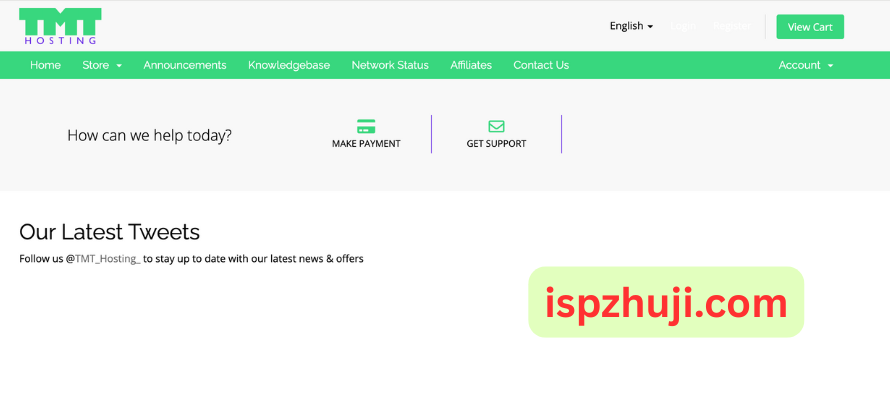The height and width of the screenshot is (400, 890).
Task: Click the Login link
Action: point(684,26)
